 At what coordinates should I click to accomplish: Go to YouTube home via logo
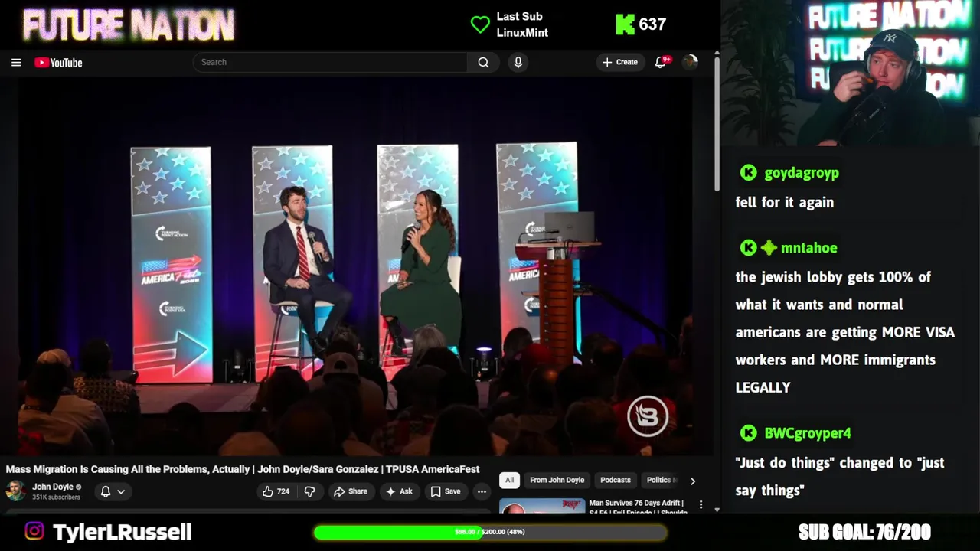(58, 63)
